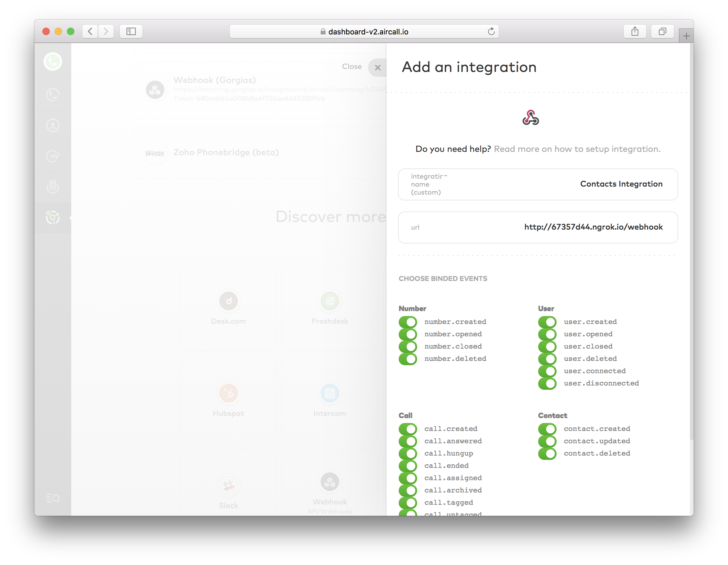
Task: Edit the Contacts Integration name field
Action: (621, 184)
